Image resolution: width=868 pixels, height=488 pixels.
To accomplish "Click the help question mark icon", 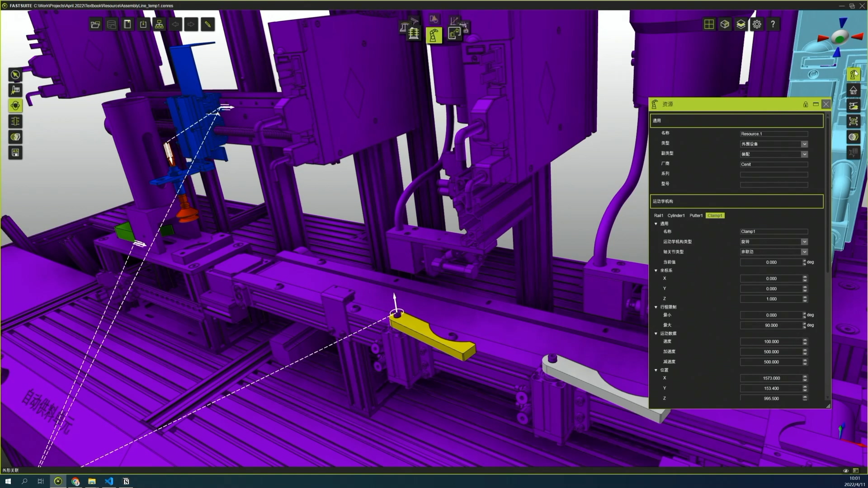I will point(773,24).
